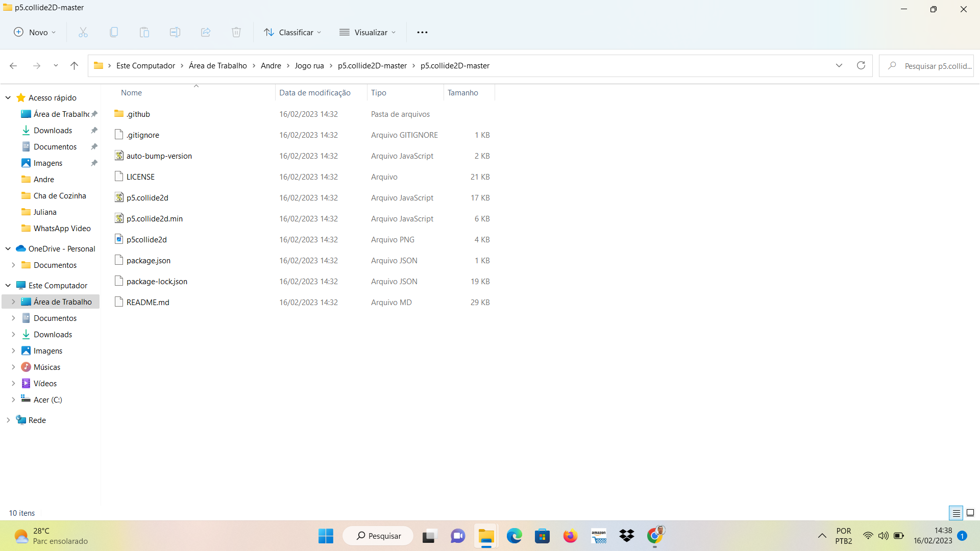Click the package-lock.json file
This screenshot has width=980, height=551.
click(157, 281)
